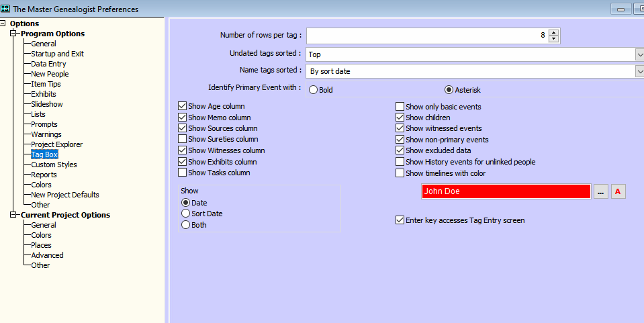Open the Data Entry options page

tap(48, 64)
